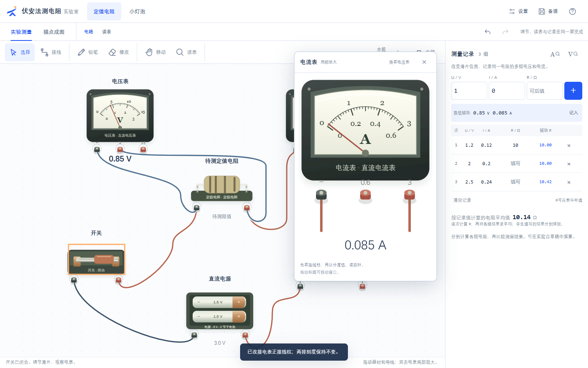Toggle the 开关 switch component
Screen dimensions: 588x368
click(96, 260)
